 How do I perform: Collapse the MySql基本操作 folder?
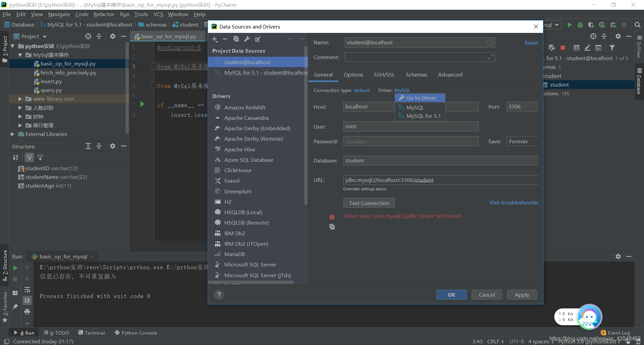coord(20,55)
